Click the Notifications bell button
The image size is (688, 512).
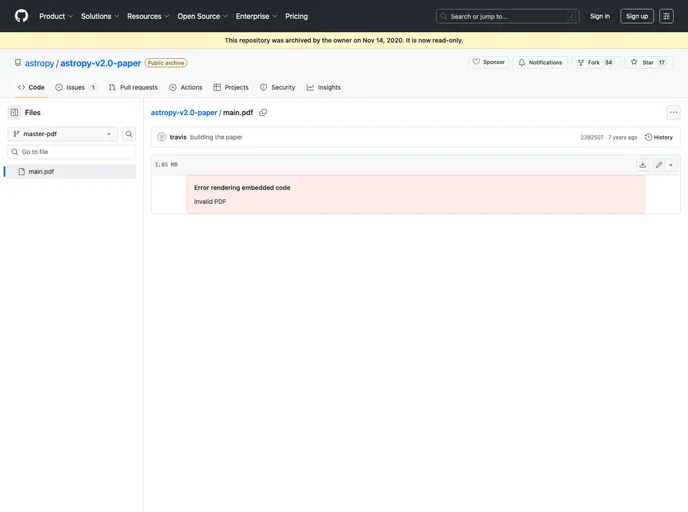[540, 62]
